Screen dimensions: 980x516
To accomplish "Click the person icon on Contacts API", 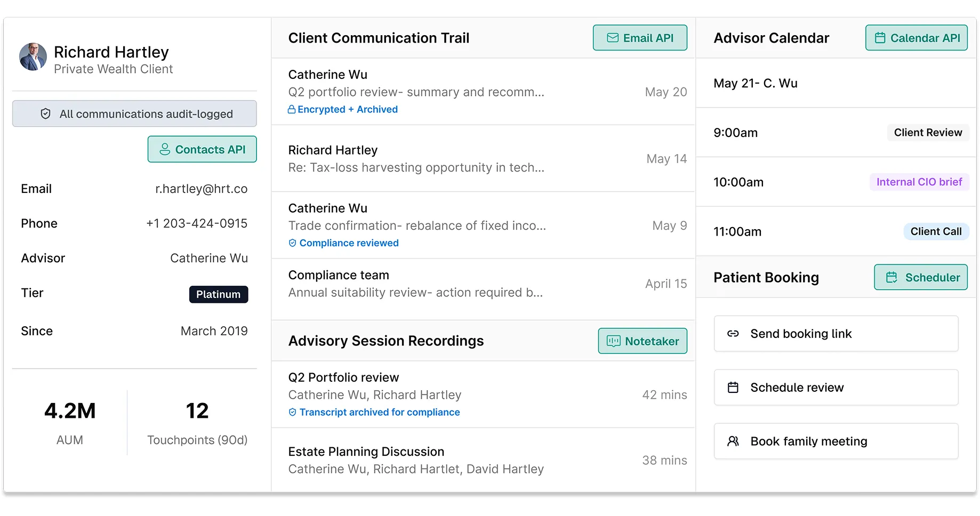I will tap(165, 149).
